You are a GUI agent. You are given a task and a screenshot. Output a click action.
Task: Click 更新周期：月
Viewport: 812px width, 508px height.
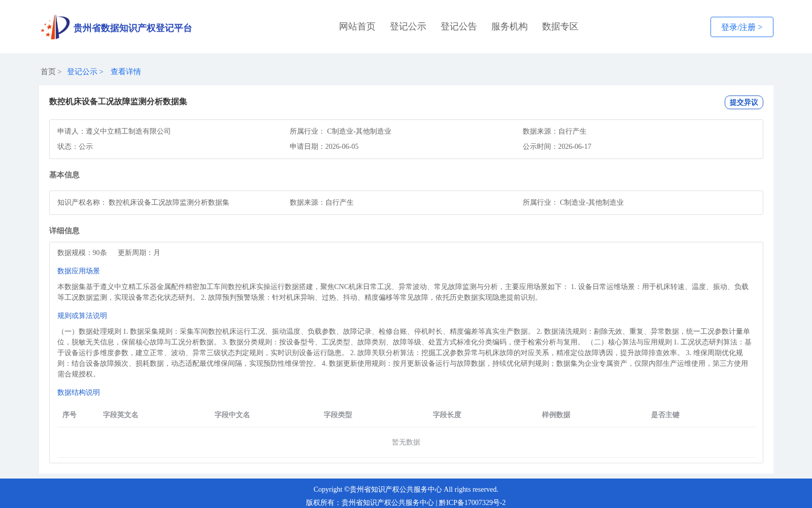point(139,252)
